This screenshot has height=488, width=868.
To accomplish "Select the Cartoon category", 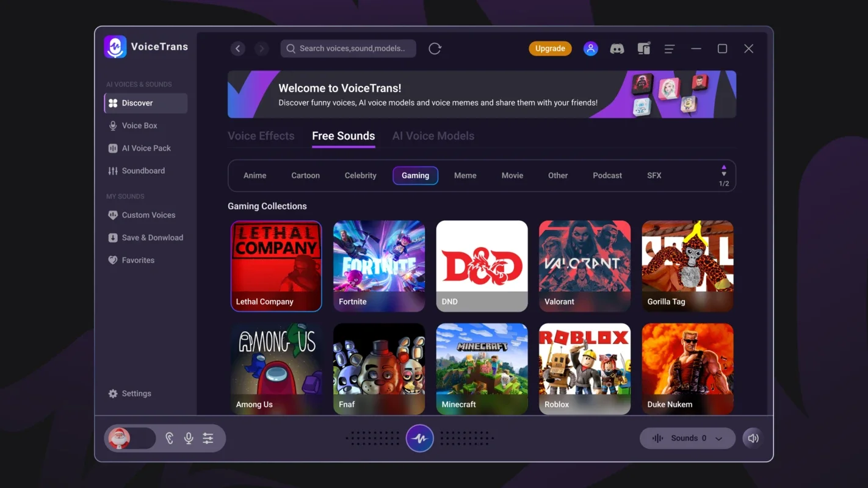I will 305,176.
